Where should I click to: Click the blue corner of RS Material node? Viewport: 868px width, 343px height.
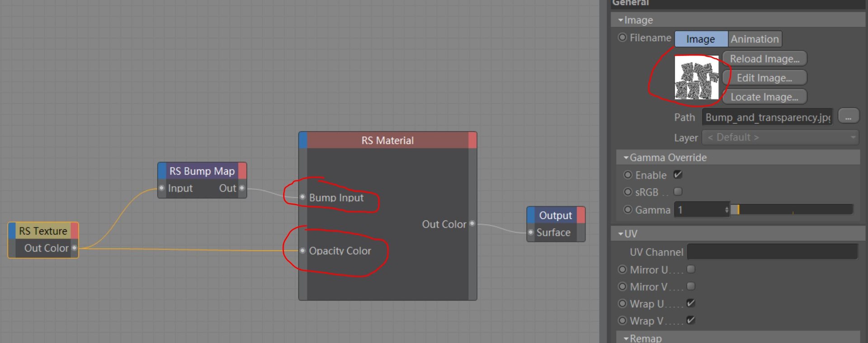pyautogui.click(x=303, y=140)
